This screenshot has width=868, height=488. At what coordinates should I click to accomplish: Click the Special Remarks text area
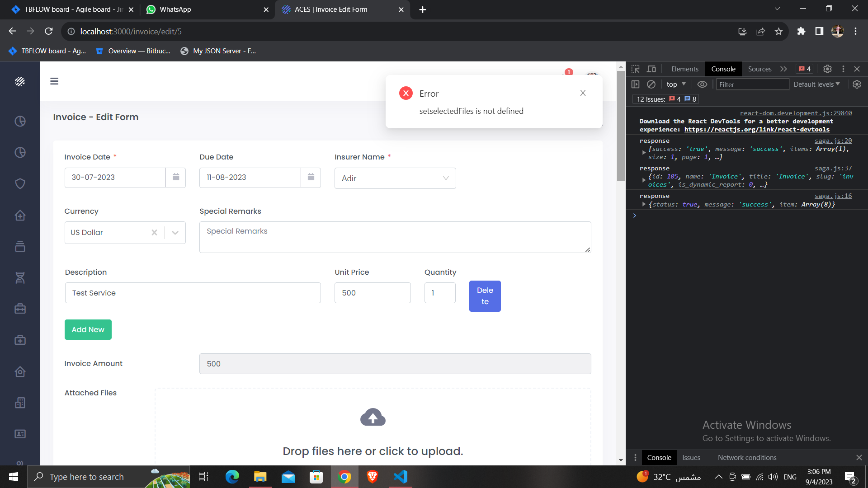click(395, 237)
